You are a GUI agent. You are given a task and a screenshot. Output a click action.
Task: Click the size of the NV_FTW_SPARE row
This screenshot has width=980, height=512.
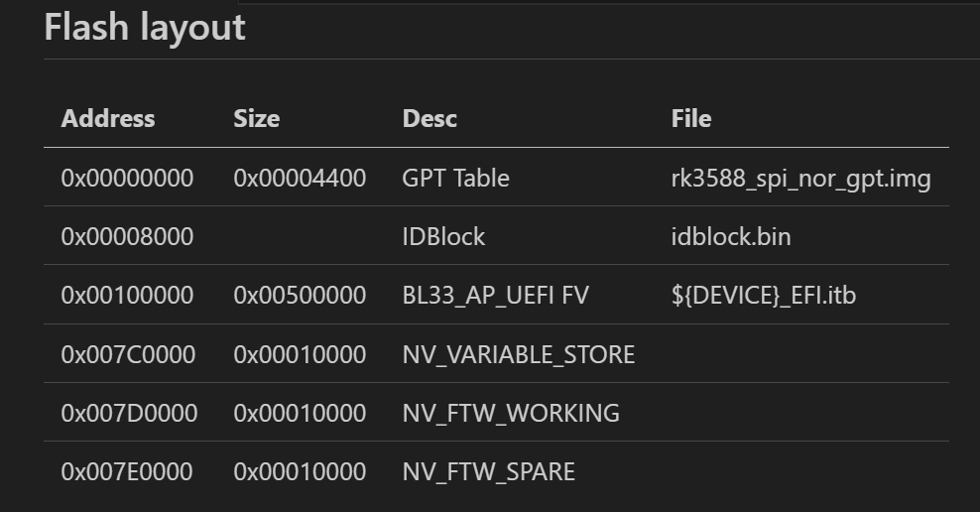pos(300,471)
